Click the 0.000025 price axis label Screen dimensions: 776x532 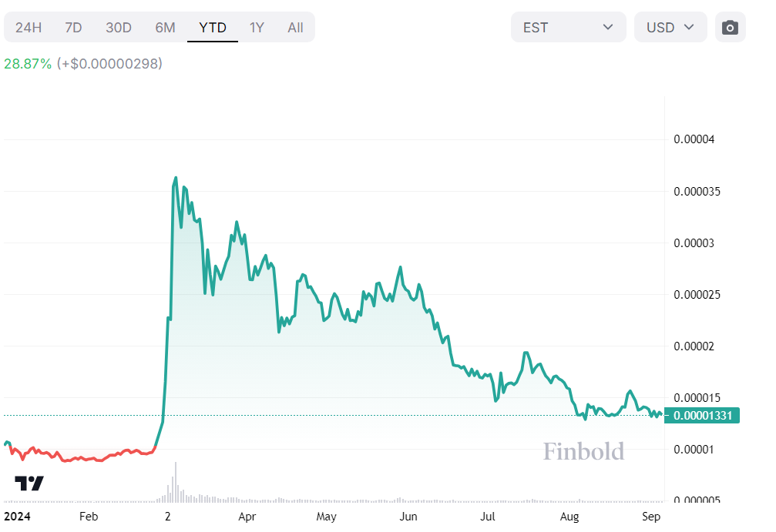pyautogui.click(x=697, y=295)
